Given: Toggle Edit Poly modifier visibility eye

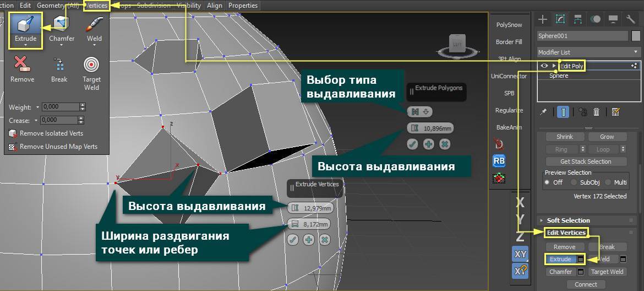Looking at the screenshot, I should pos(544,66).
